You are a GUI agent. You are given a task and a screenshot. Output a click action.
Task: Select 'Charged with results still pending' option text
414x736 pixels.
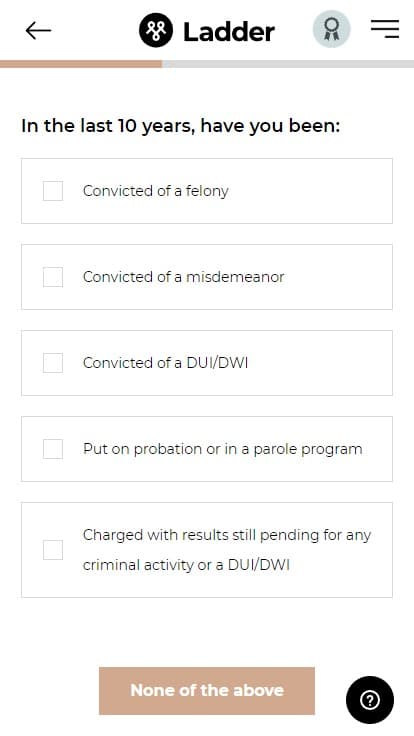227,550
